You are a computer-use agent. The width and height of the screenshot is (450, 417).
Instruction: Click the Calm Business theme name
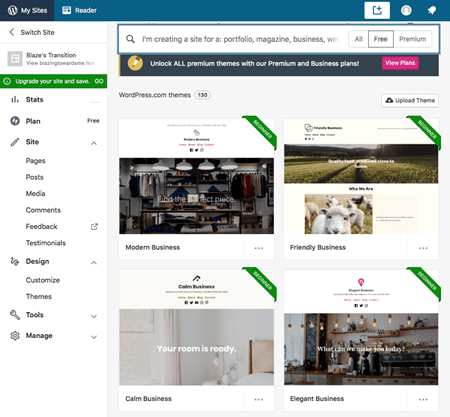click(x=148, y=399)
